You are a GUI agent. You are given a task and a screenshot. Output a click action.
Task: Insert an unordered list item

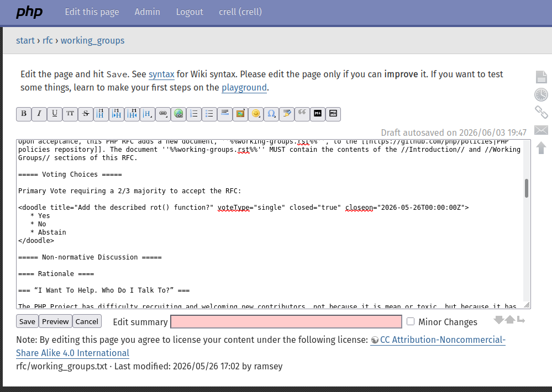coord(209,114)
